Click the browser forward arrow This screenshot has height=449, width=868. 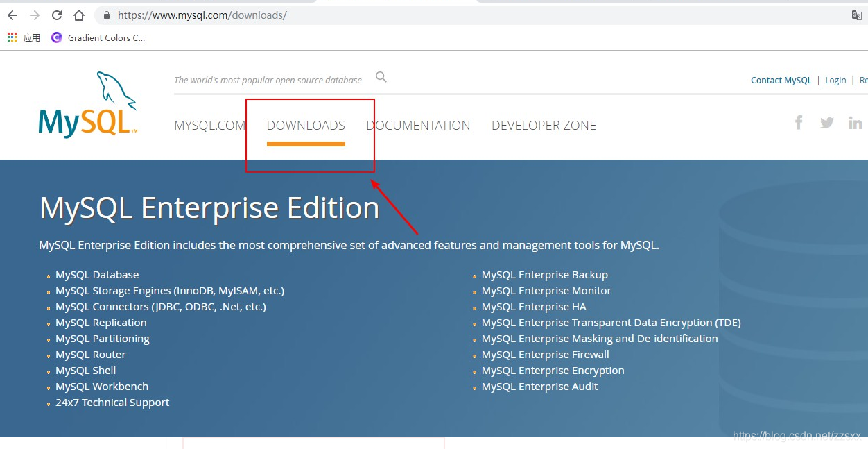click(35, 15)
